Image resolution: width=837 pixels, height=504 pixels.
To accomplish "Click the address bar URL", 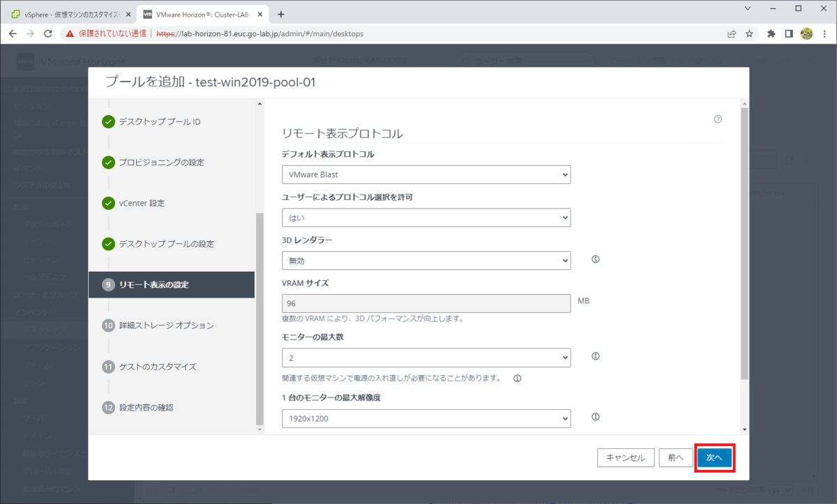I will [259, 33].
